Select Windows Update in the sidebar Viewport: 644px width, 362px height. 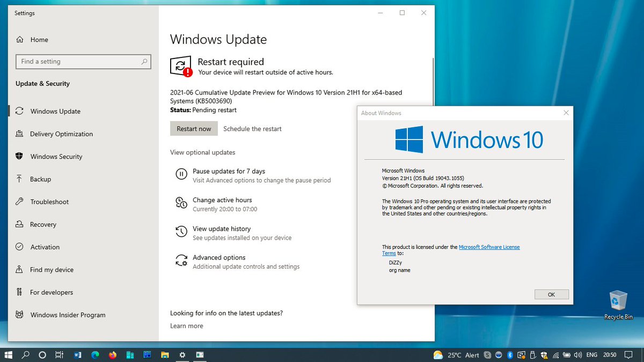55,112
